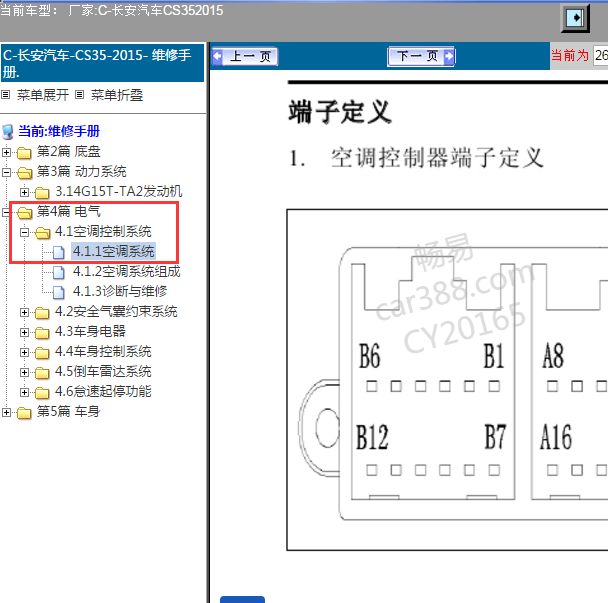Collapse the 4.1空调控制系统 node
Screen dimensions: 608x603
pos(24,232)
